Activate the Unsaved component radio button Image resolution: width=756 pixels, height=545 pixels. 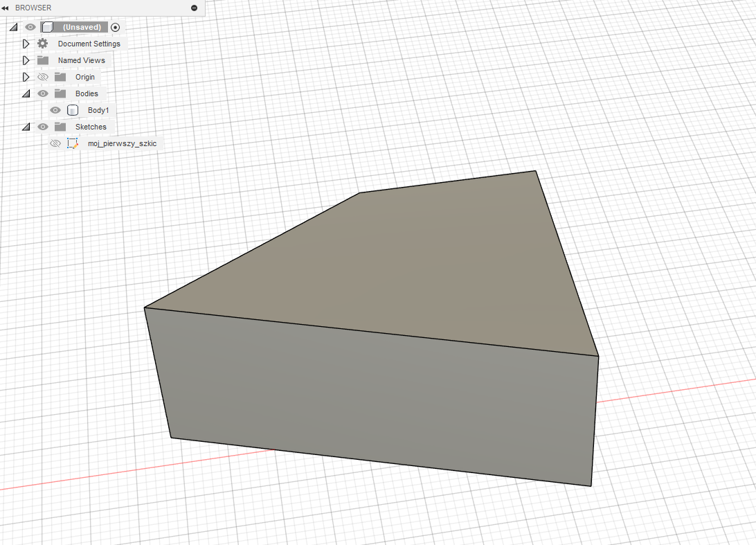click(115, 27)
